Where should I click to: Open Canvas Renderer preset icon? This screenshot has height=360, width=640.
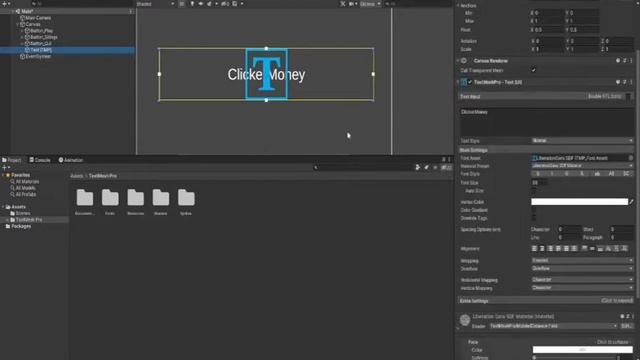point(624,60)
